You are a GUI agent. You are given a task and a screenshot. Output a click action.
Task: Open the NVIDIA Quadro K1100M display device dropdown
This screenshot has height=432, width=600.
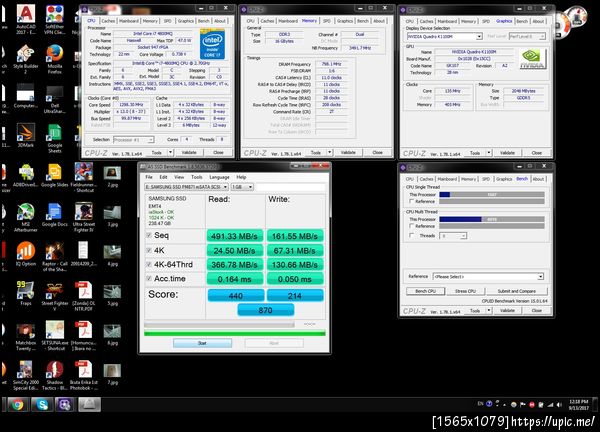click(444, 36)
